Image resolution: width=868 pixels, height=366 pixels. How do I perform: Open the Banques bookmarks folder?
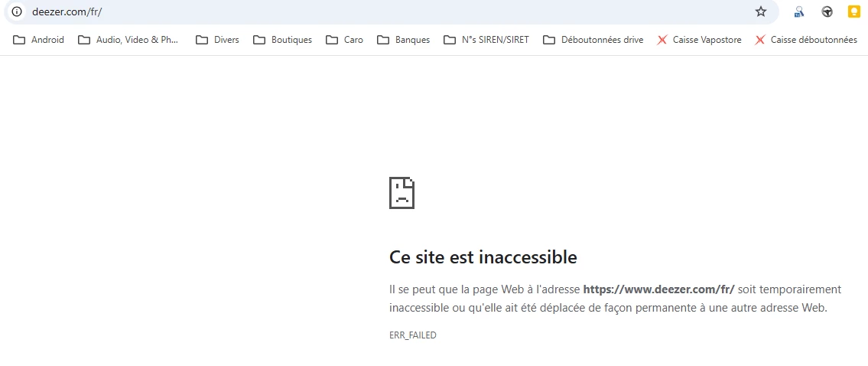(x=404, y=40)
